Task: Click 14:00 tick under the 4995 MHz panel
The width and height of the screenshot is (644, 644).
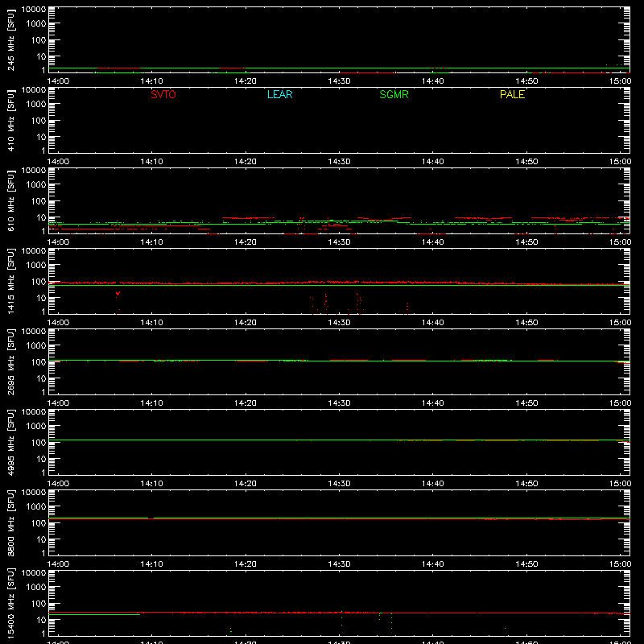Action: tap(58, 484)
